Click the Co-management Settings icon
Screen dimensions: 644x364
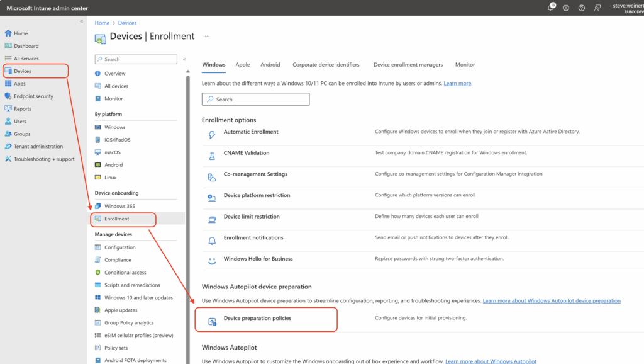coord(212,177)
